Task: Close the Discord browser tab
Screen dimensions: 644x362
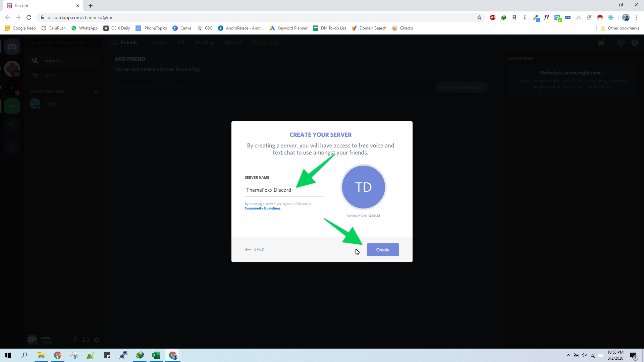Action: [x=77, y=6]
